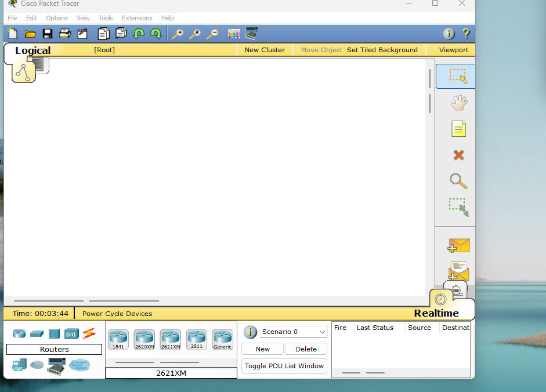Reset zoom with the R magnifier icon
Viewport: 546px width, 392px height.
[x=195, y=34]
